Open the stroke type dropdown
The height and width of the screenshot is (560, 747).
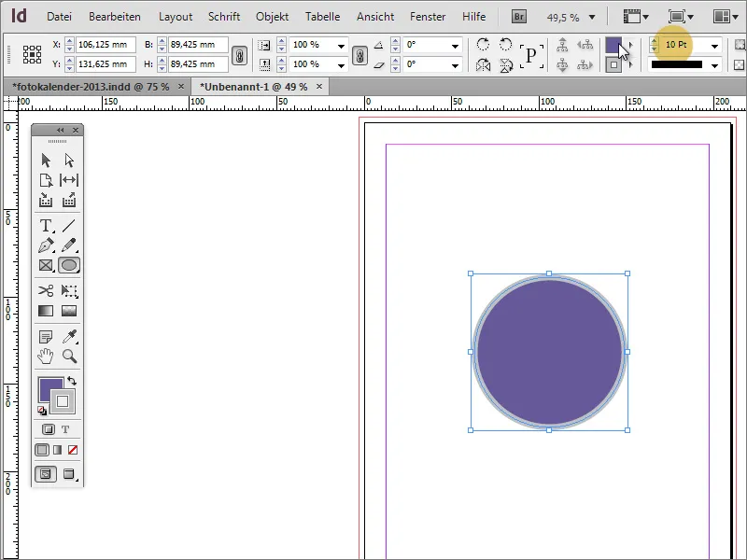[x=714, y=65]
